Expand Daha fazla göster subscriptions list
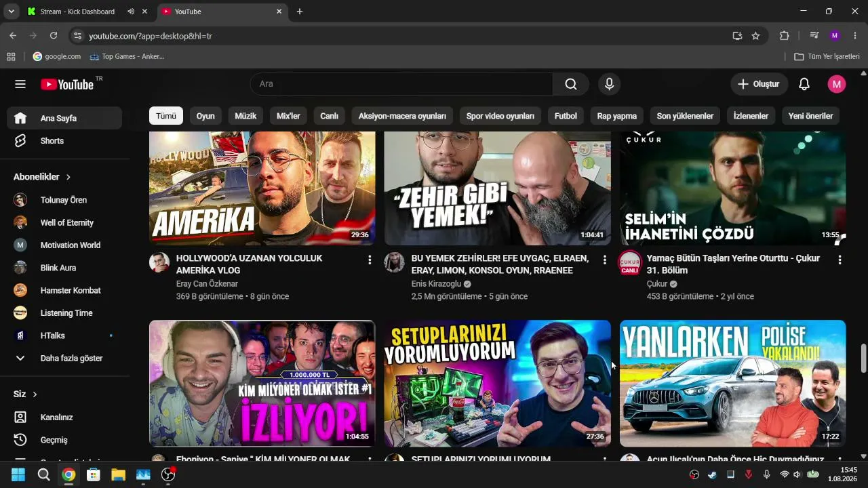The width and height of the screenshot is (868, 488). pos(65,358)
